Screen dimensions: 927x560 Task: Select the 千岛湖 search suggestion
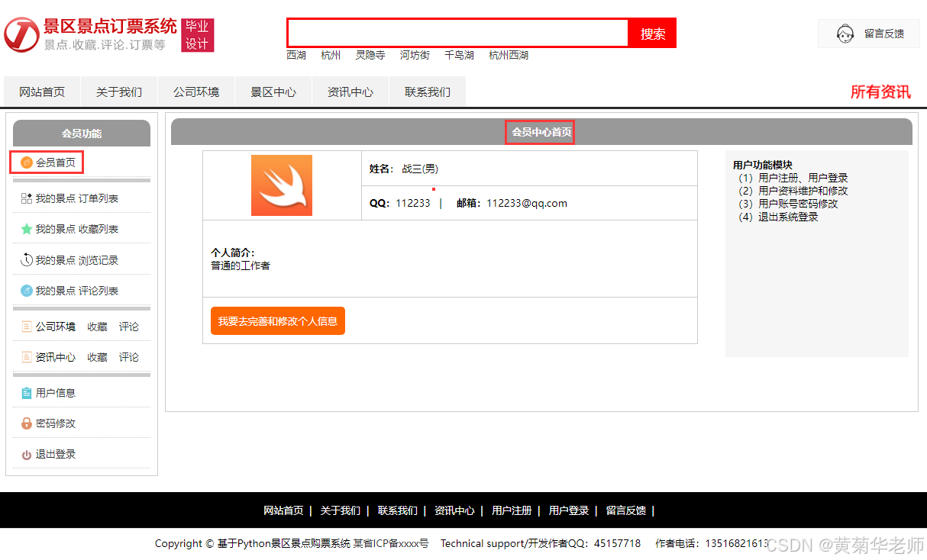click(459, 55)
